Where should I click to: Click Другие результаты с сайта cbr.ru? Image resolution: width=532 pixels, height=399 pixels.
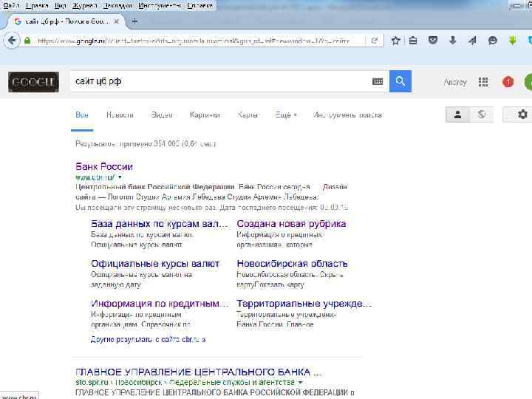coord(149,339)
